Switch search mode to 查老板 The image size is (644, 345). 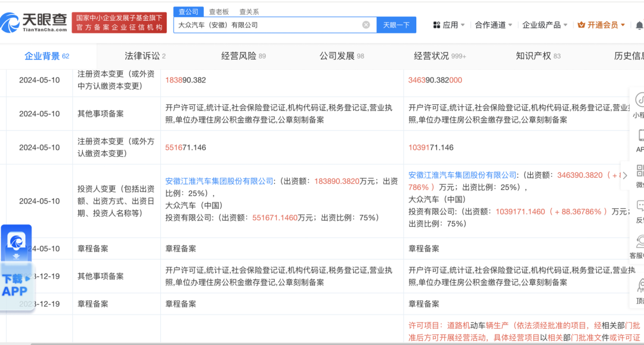point(219,12)
